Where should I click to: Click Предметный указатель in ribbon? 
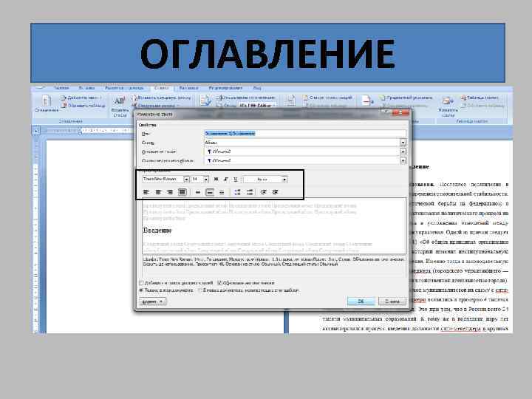point(406,98)
